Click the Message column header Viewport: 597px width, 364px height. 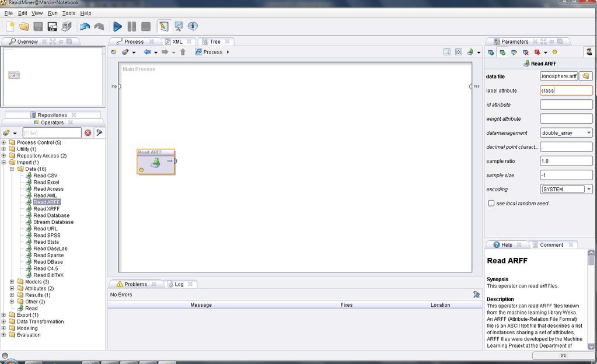tap(201, 305)
